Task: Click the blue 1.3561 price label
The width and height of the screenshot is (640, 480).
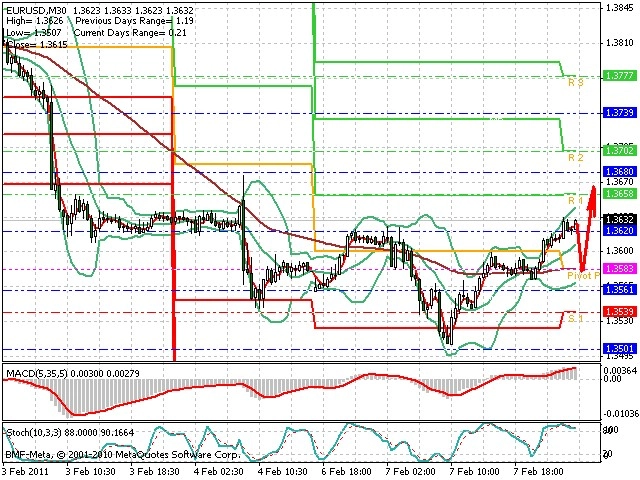Action: (x=620, y=290)
